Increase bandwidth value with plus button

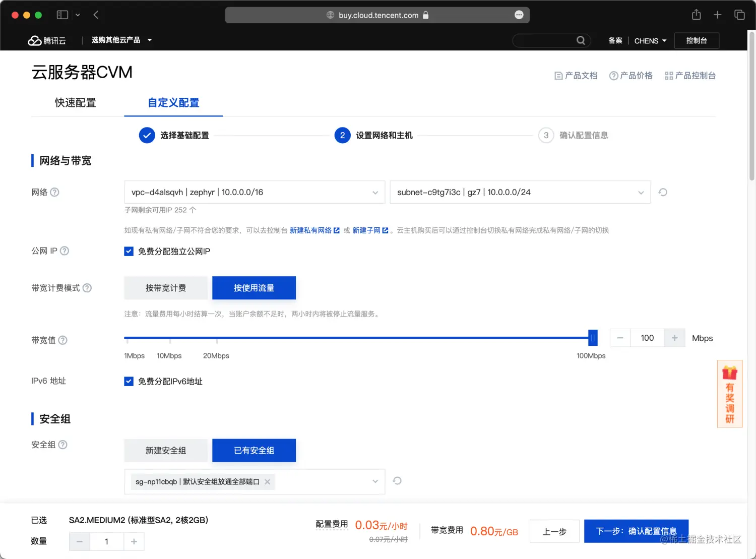coord(675,338)
